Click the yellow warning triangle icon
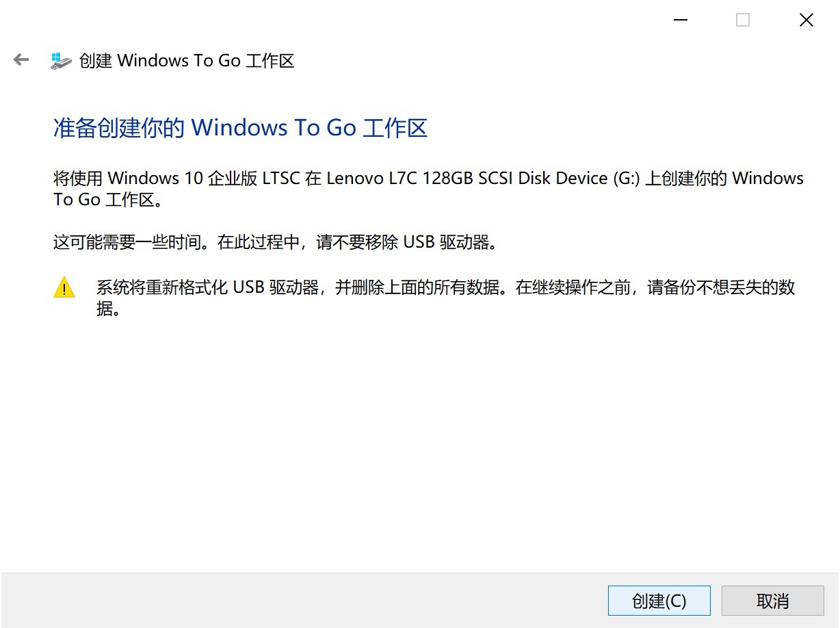Screen dimensions: 840x628 point(64,287)
